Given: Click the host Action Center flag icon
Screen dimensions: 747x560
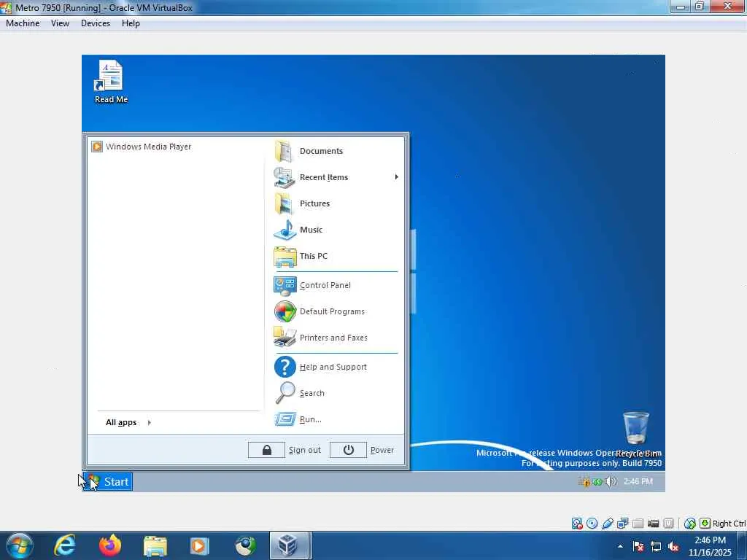Looking at the screenshot, I should coord(638,547).
